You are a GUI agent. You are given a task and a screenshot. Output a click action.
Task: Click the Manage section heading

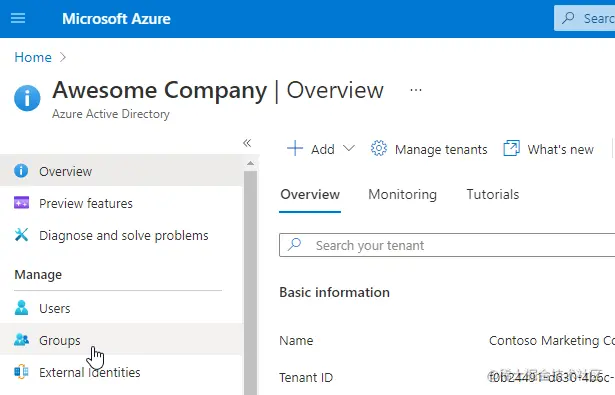coord(38,275)
